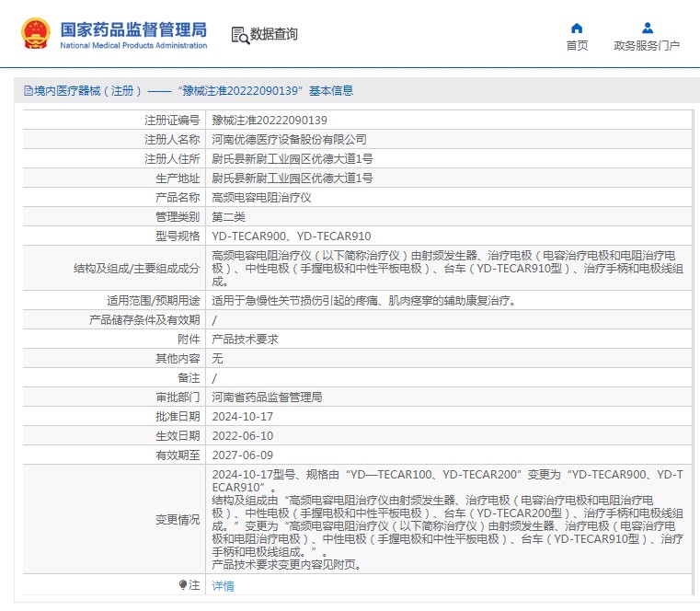This screenshot has width=700, height=611.
Task: Click the 有效期至 row label
Action: (x=178, y=455)
